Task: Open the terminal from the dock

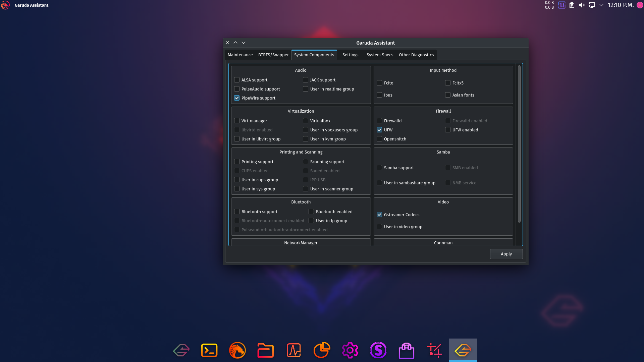Action: 209,351
